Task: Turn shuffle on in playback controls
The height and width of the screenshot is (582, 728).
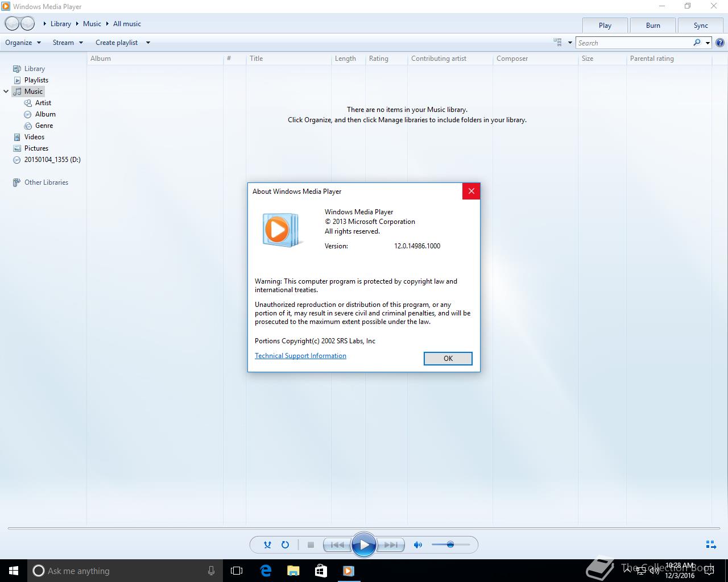Action: pos(267,544)
